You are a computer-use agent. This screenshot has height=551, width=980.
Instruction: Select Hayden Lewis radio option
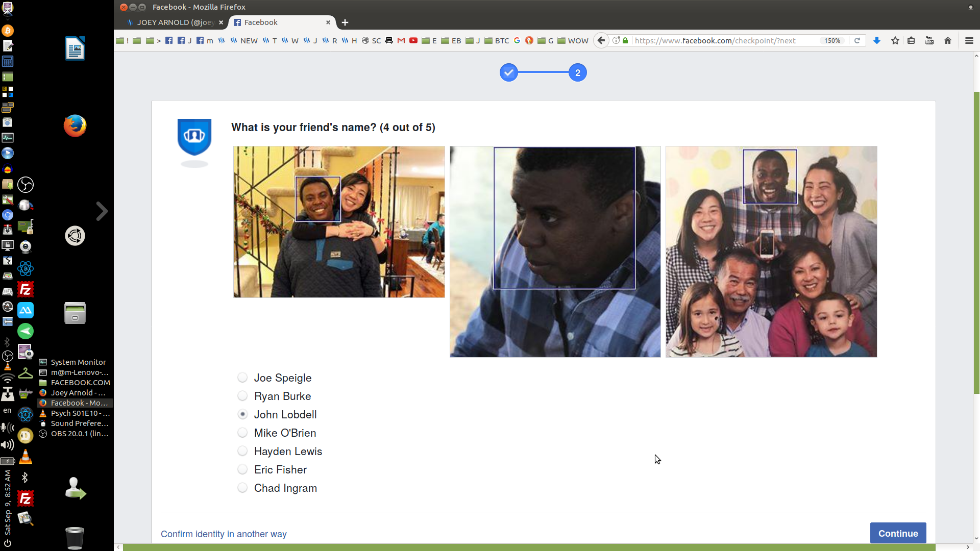pos(242,451)
